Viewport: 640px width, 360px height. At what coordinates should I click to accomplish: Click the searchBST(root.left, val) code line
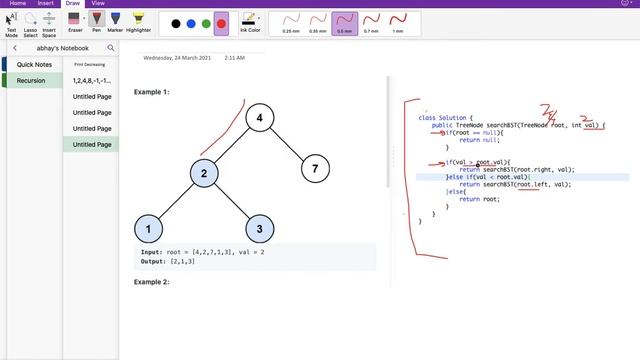(515, 184)
